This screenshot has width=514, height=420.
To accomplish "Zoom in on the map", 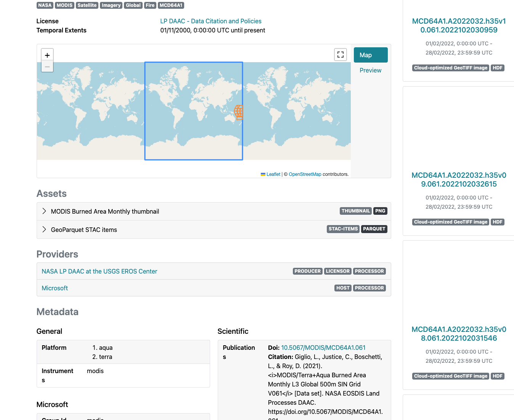I will (47, 55).
